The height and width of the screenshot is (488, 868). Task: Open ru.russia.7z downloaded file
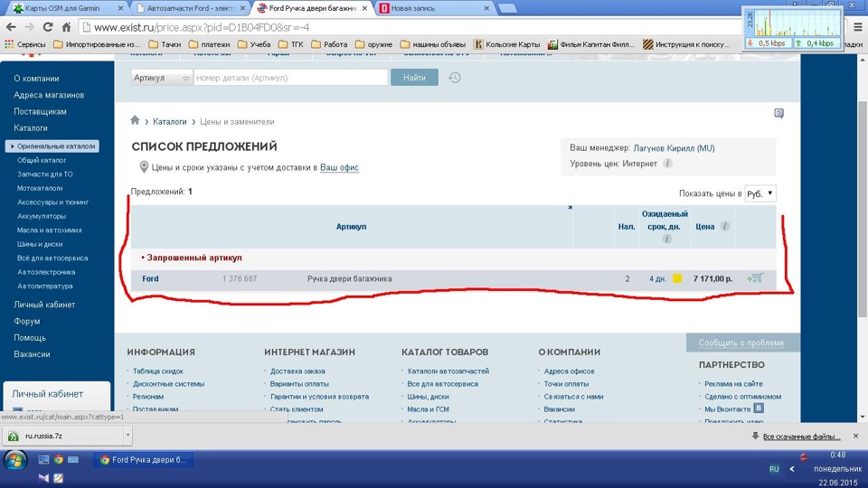[x=62, y=436]
